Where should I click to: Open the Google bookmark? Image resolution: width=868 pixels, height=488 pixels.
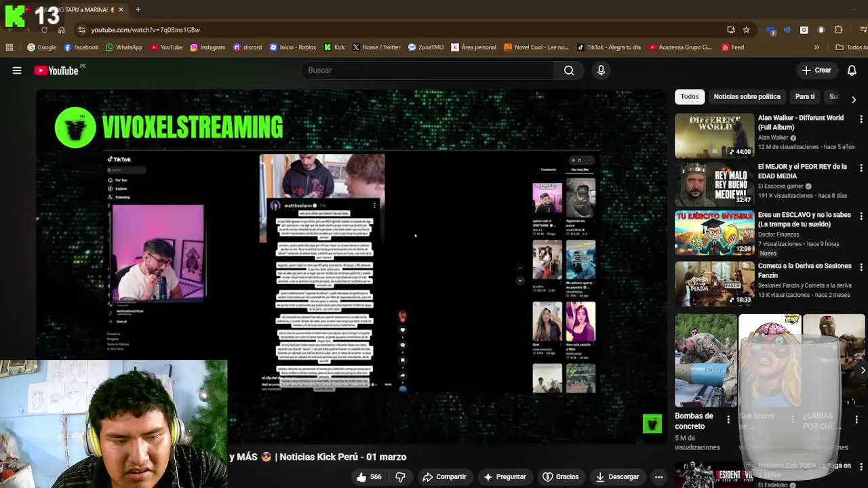coord(41,47)
